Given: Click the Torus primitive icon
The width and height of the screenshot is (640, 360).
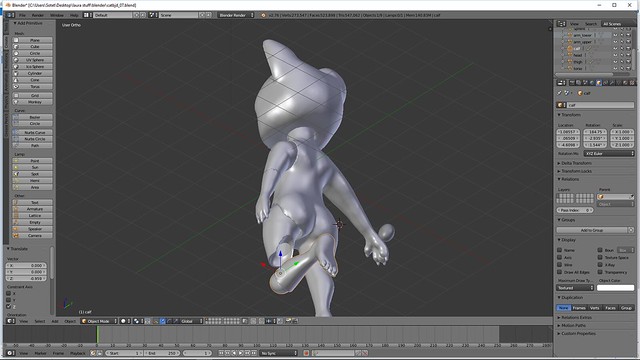Looking at the screenshot, I should coord(16,87).
